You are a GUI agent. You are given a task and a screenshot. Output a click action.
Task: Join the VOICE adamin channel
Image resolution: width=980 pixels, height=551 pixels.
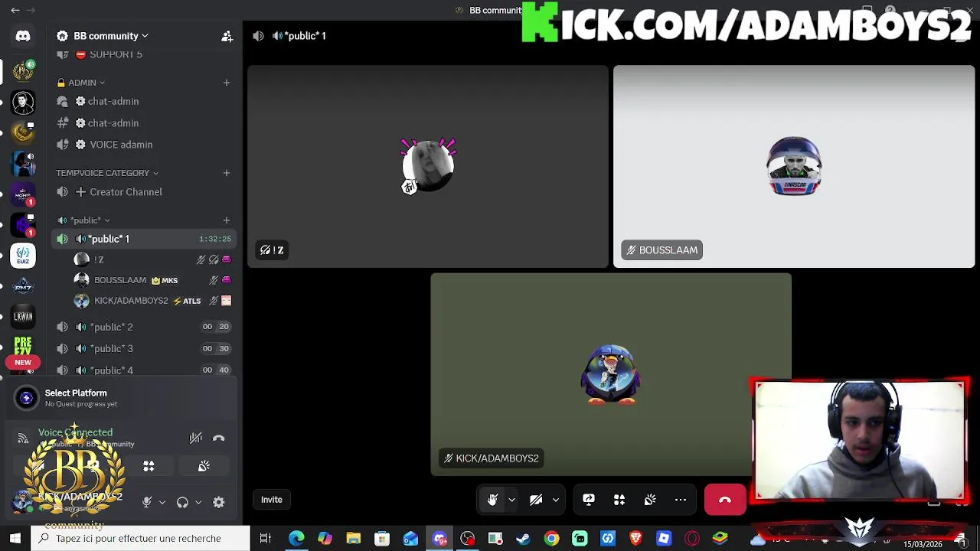(x=143, y=145)
